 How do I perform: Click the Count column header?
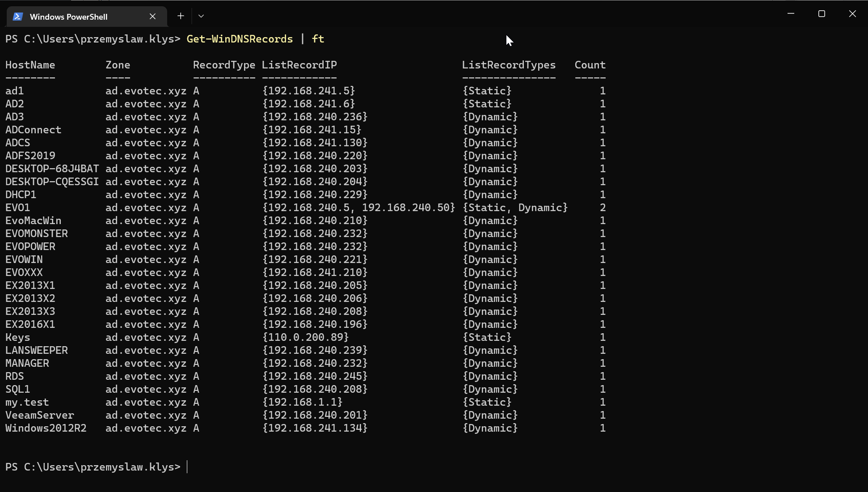(x=590, y=65)
